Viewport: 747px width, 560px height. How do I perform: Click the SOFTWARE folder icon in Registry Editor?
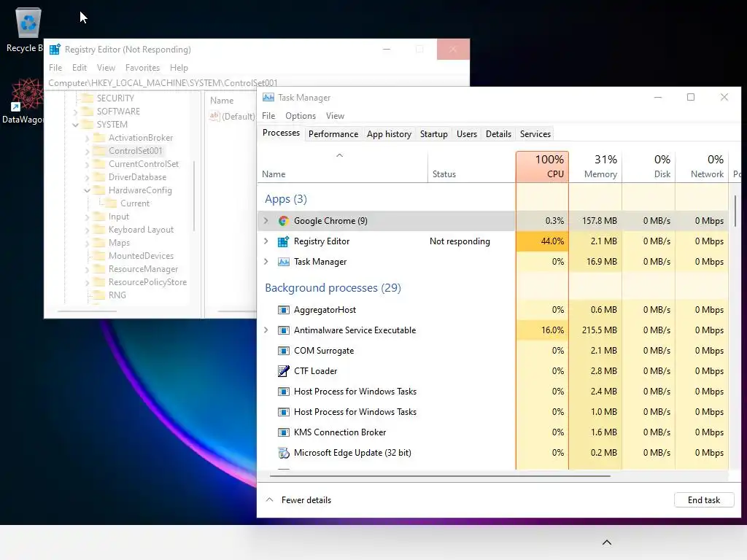(88, 112)
